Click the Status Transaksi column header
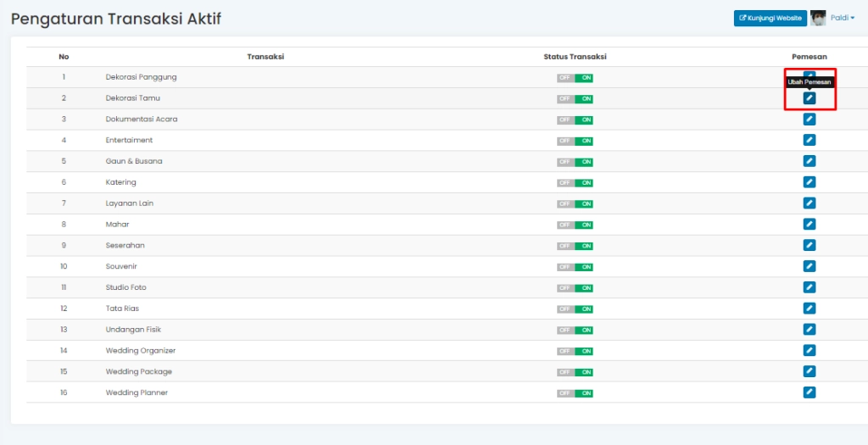 (575, 57)
